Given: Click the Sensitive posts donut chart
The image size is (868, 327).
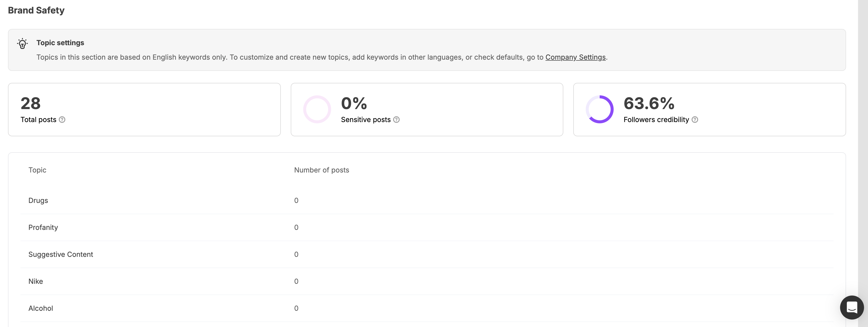Looking at the screenshot, I should [x=317, y=109].
